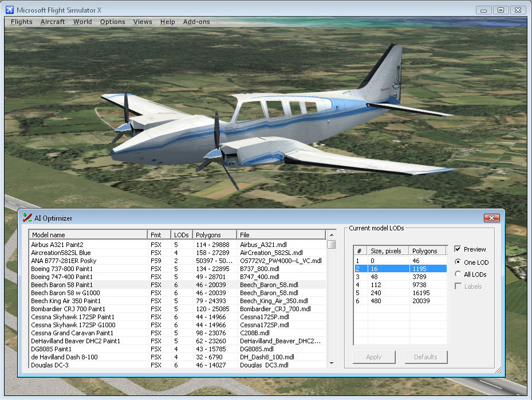The height and width of the screenshot is (400, 532).
Task: Select the Douglas DC-3 row
Action: click(178, 365)
